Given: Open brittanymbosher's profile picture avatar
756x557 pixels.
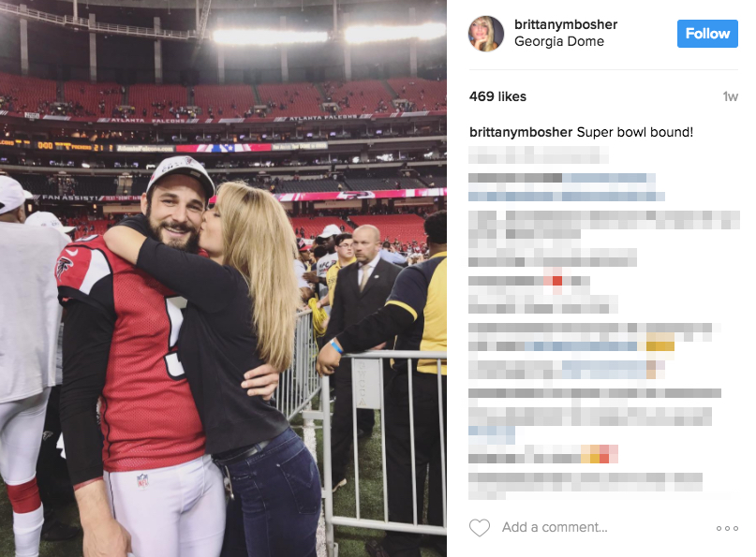Looking at the screenshot, I should 486,34.
